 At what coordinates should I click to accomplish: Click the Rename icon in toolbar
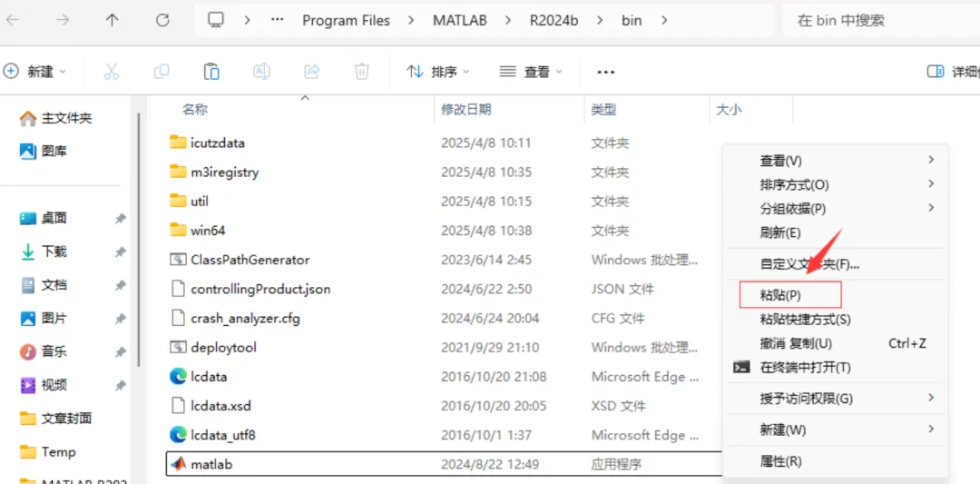point(261,72)
